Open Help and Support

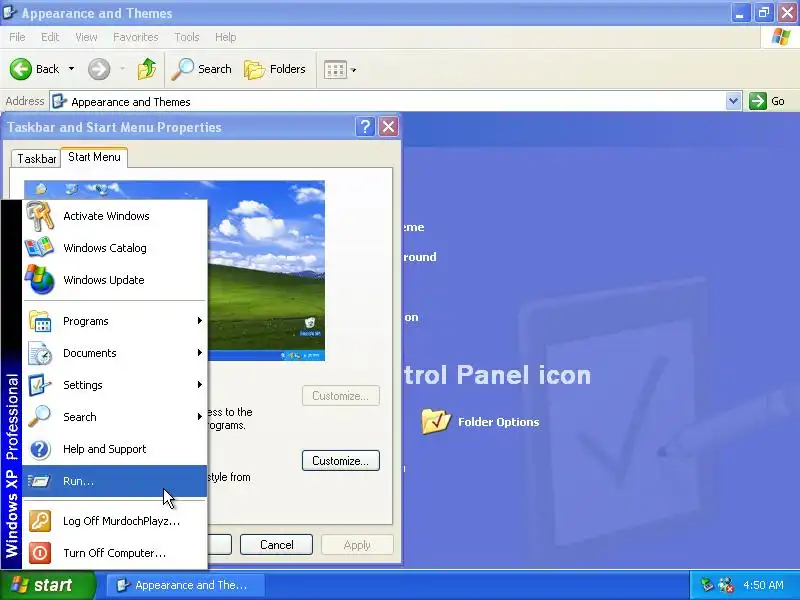[115, 449]
